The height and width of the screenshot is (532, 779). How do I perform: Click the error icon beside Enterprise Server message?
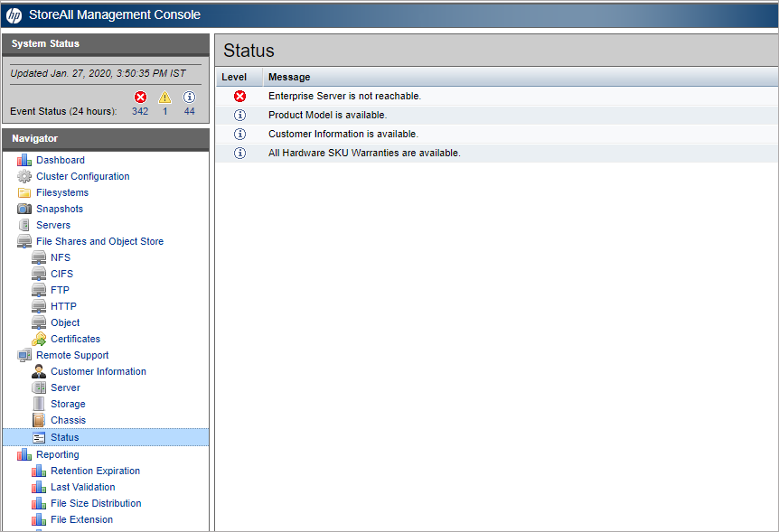point(239,96)
